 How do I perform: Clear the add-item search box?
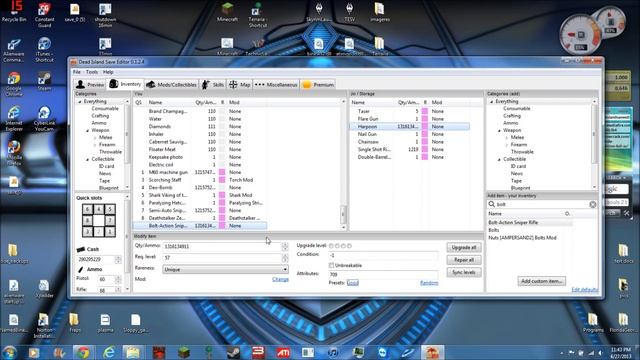pos(593,204)
